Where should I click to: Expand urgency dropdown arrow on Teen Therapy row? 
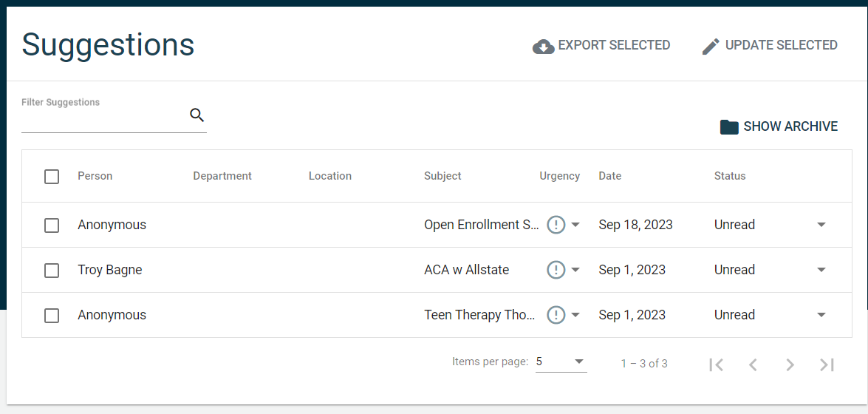575,315
